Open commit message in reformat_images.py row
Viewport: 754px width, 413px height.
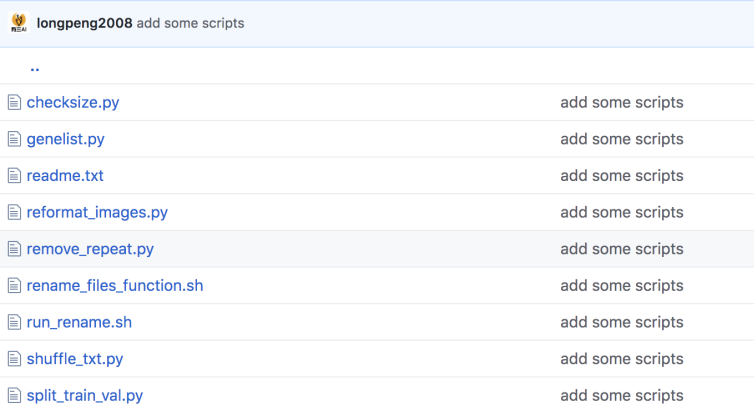point(622,212)
